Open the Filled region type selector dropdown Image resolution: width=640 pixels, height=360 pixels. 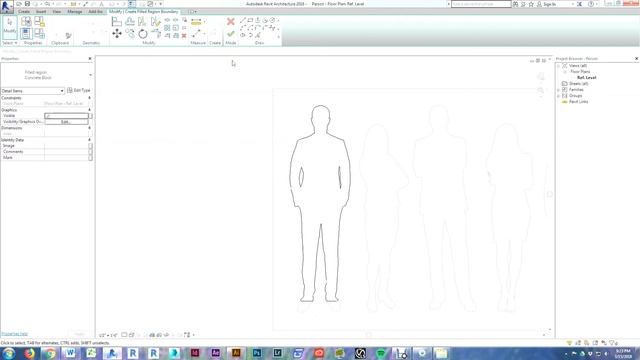tap(90, 75)
